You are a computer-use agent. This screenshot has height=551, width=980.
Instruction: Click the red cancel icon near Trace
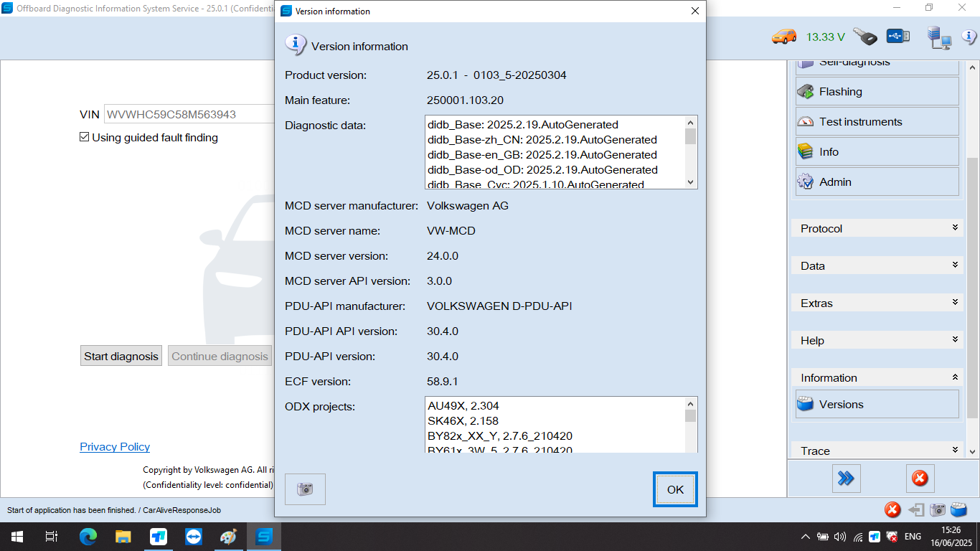point(920,478)
